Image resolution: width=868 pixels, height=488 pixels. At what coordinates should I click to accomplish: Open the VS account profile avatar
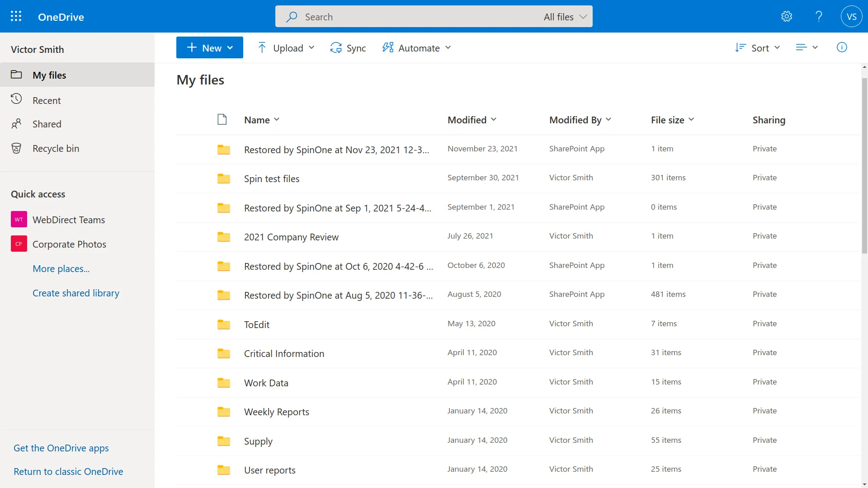click(x=852, y=16)
